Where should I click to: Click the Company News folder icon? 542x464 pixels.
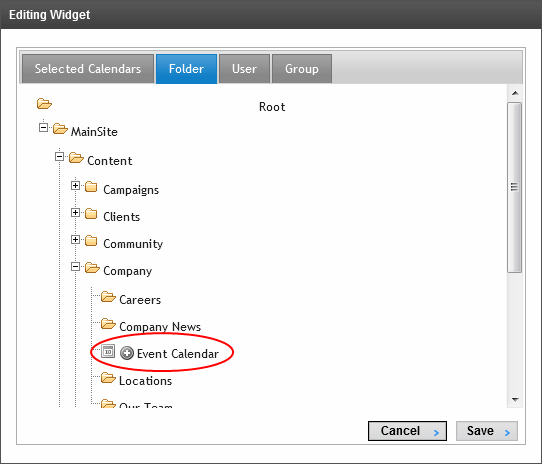[x=108, y=324]
